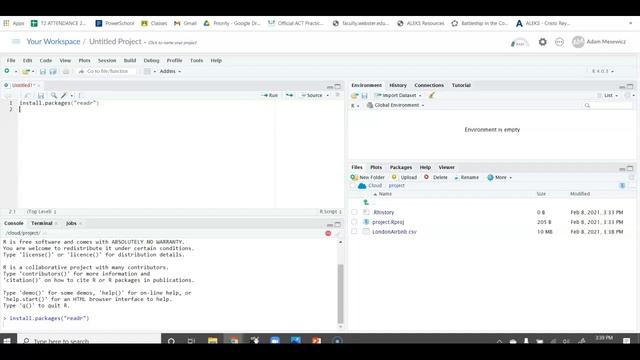
Task: Switch to the Terminal tab
Action: 42,223
